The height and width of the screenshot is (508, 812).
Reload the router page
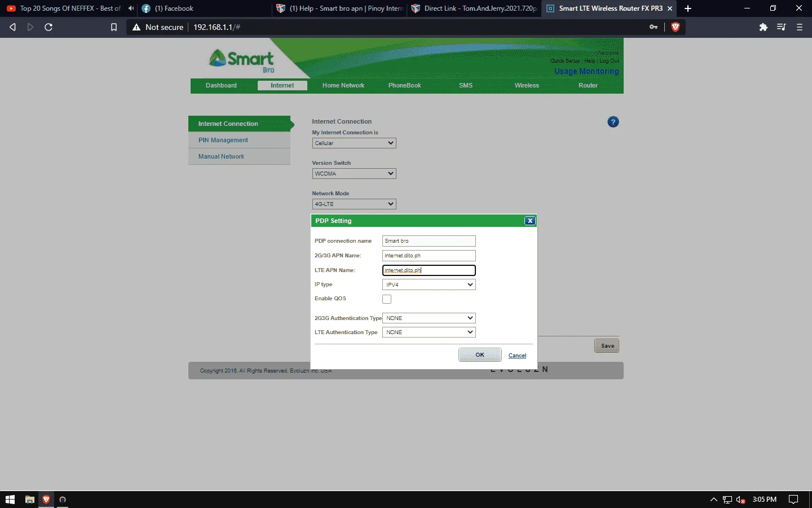click(48, 27)
